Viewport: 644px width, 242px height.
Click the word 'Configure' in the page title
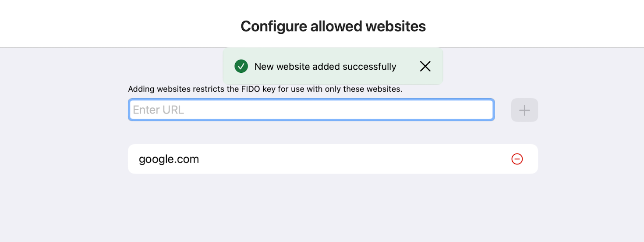[274, 26]
